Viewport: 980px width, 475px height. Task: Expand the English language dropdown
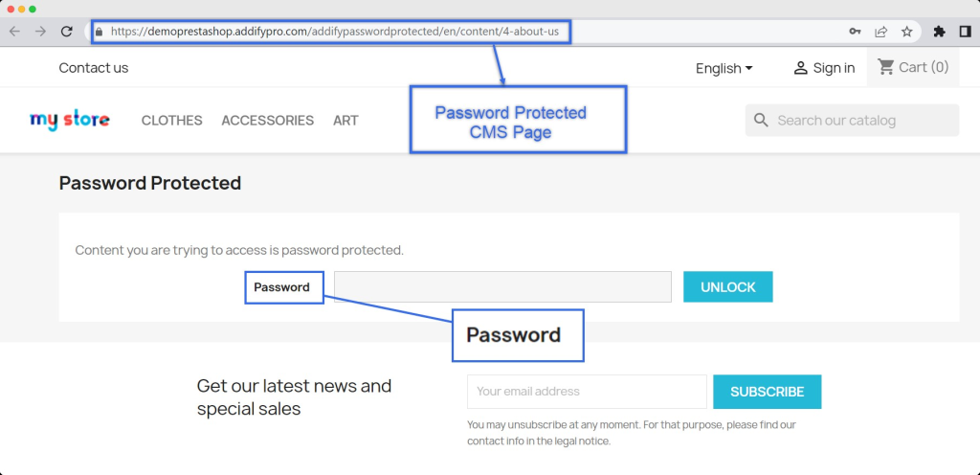click(724, 68)
